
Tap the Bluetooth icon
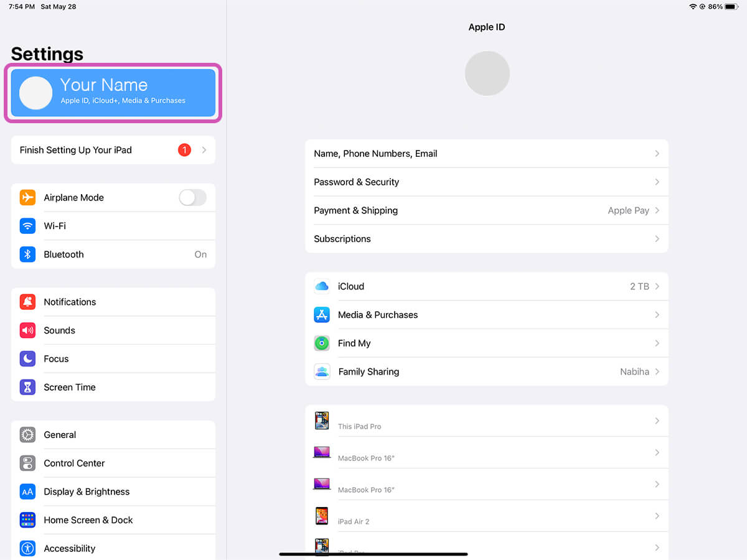(x=27, y=254)
